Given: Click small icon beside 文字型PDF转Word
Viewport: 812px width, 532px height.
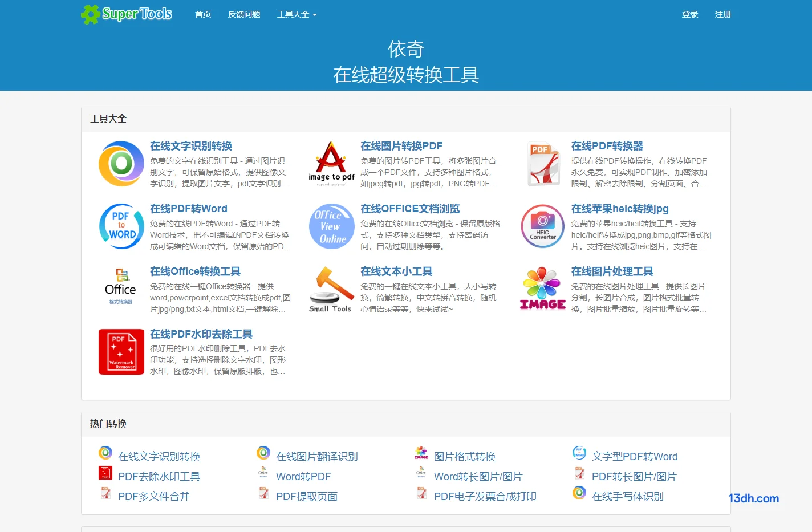Looking at the screenshot, I should (x=579, y=453).
